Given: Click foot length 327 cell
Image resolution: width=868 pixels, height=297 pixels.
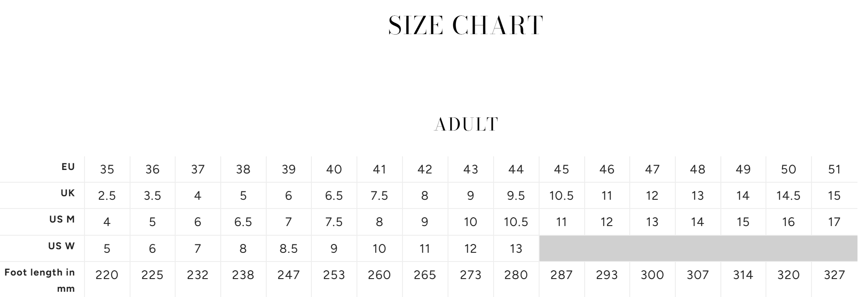Looking at the screenshot, I should click(834, 275).
